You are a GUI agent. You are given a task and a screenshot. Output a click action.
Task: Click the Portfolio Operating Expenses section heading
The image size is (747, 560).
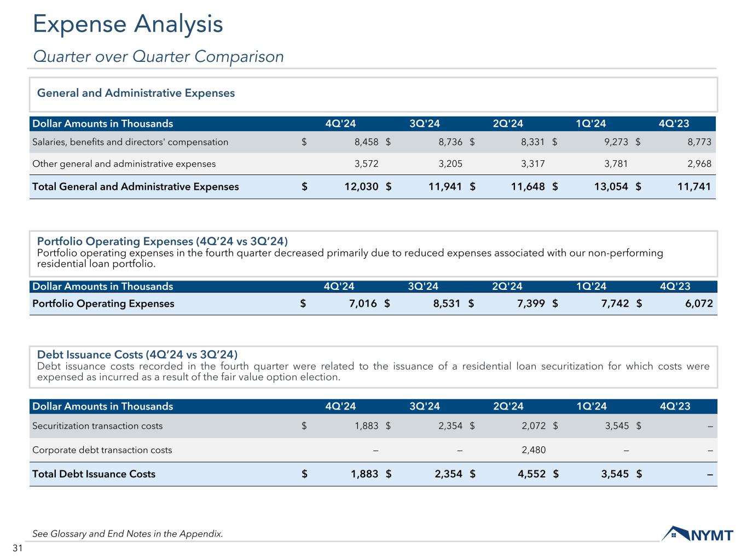pyautogui.click(x=163, y=241)
